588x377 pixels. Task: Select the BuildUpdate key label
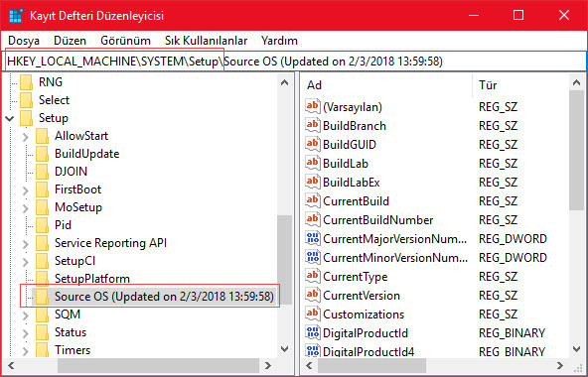[87, 154]
